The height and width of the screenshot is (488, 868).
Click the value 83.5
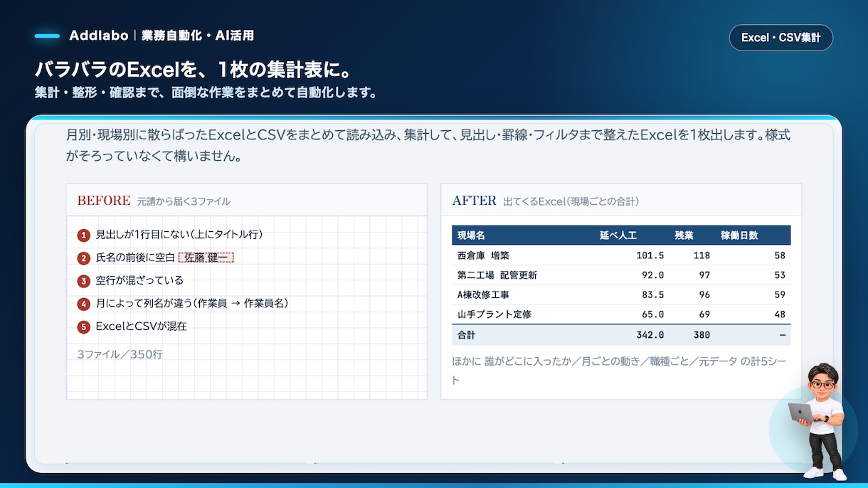(x=652, y=295)
